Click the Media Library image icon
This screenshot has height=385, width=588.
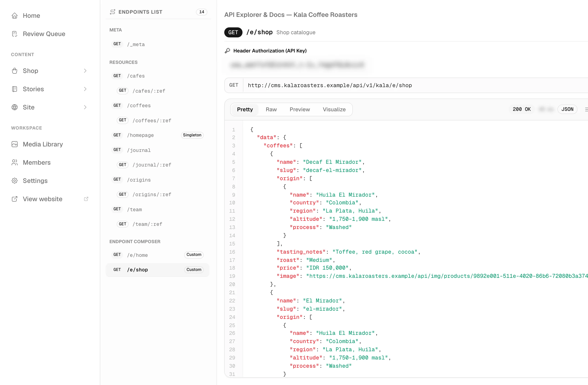pos(15,144)
